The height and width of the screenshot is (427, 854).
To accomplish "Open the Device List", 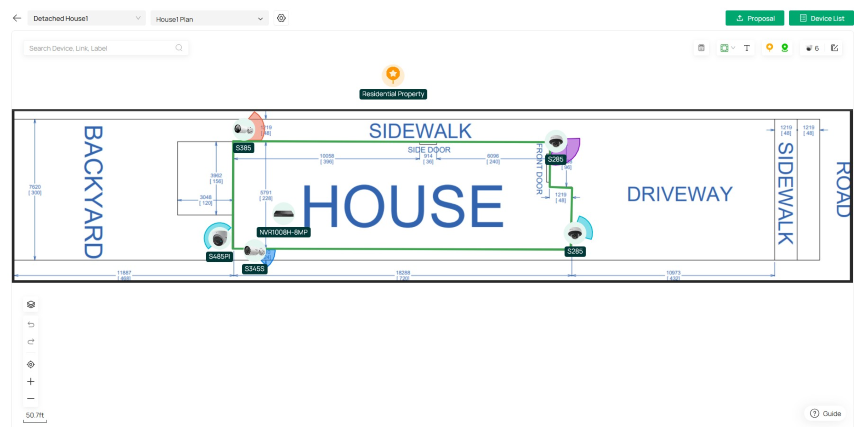I will pyautogui.click(x=821, y=18).
